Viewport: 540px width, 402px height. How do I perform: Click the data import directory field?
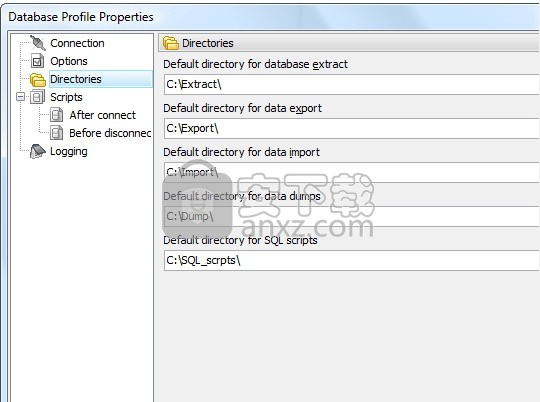point(351,172)
